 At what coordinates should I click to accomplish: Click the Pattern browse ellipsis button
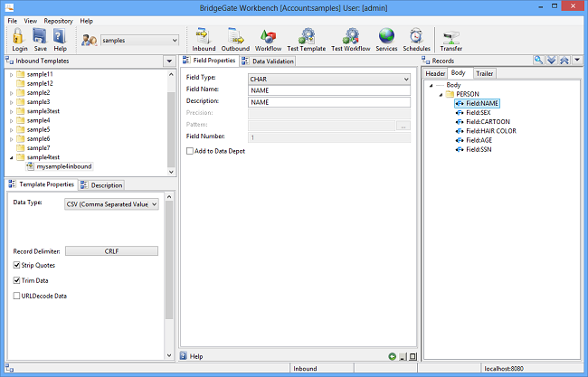click(403, 125)
